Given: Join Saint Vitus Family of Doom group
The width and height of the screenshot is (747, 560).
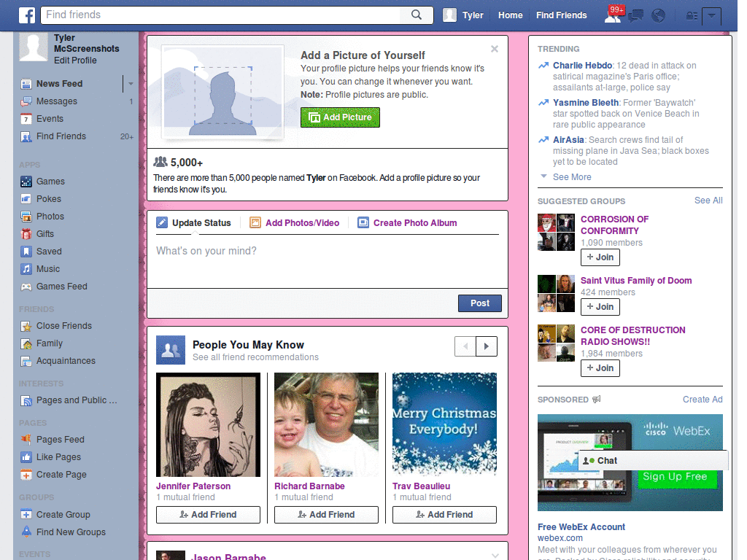Looking at the screenshot, I should pos(600,307).
